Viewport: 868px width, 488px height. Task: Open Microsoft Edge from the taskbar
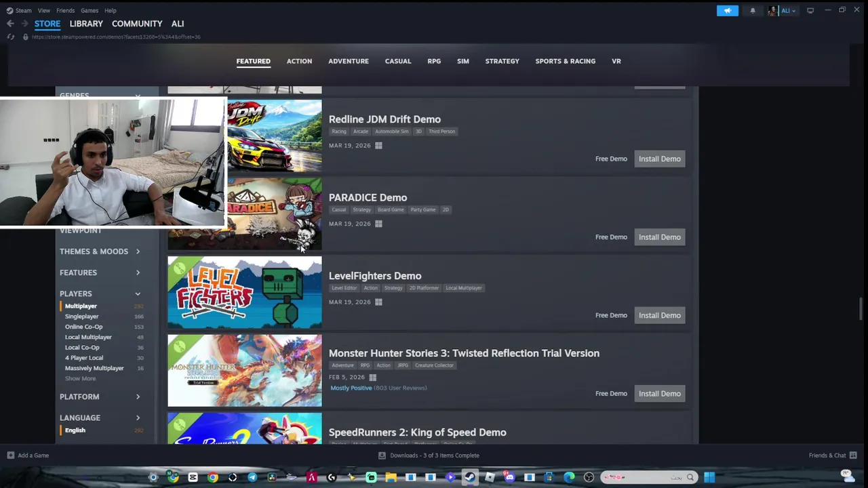point(569,477)
